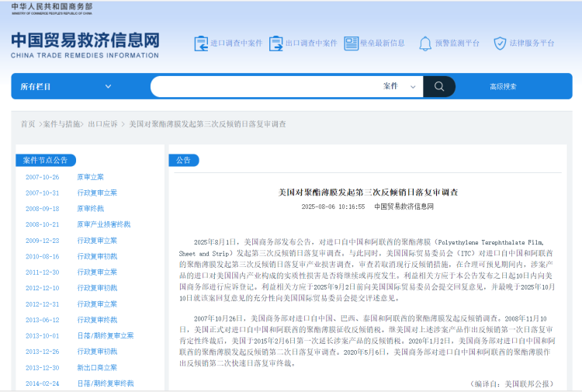Click the magnifier search button
Screen dimensions: 582x392
click(439, 86)
